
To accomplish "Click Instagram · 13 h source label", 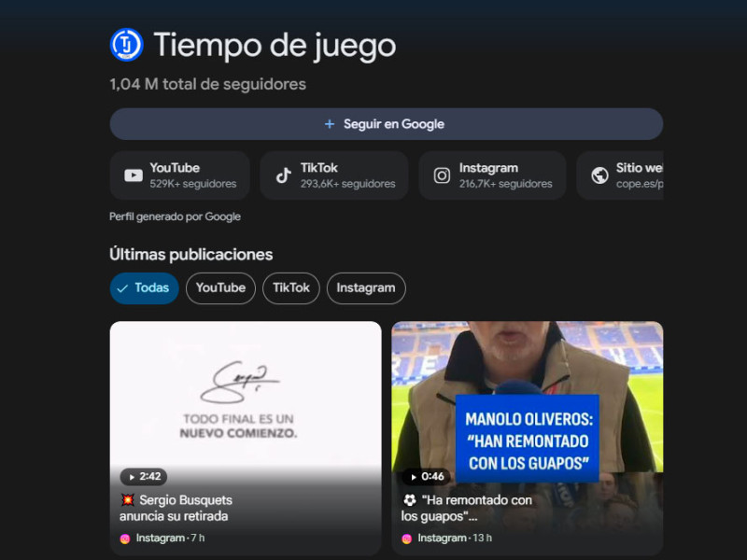I will [x=455, y=539].
